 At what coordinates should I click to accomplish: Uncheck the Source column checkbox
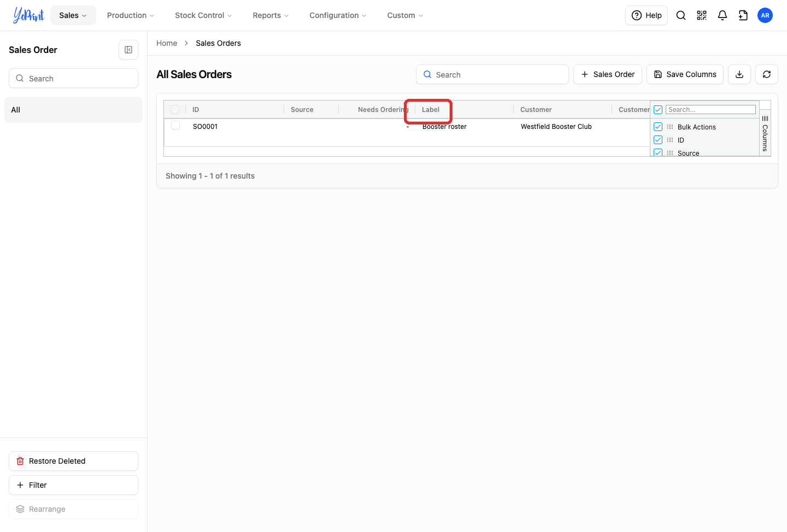658,153
